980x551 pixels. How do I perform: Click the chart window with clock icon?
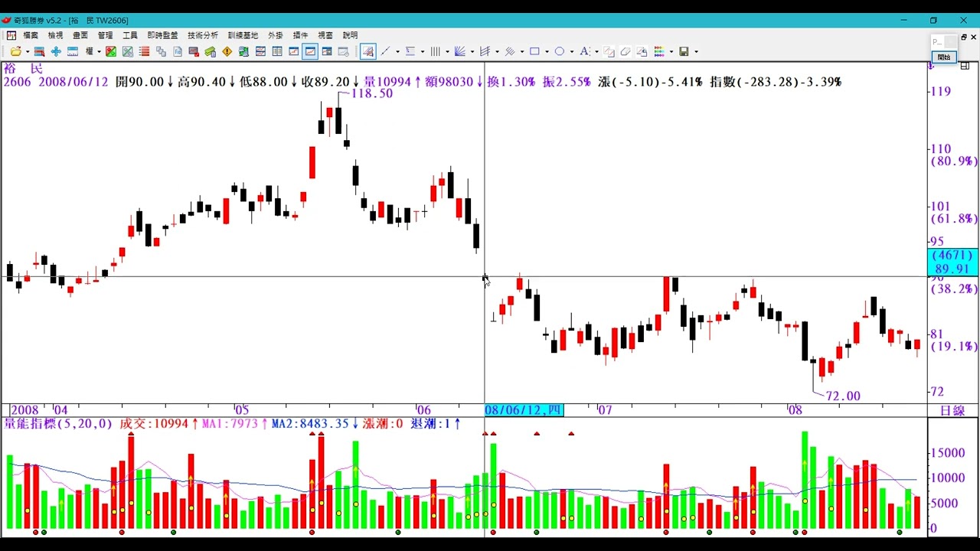click(344, 51)
